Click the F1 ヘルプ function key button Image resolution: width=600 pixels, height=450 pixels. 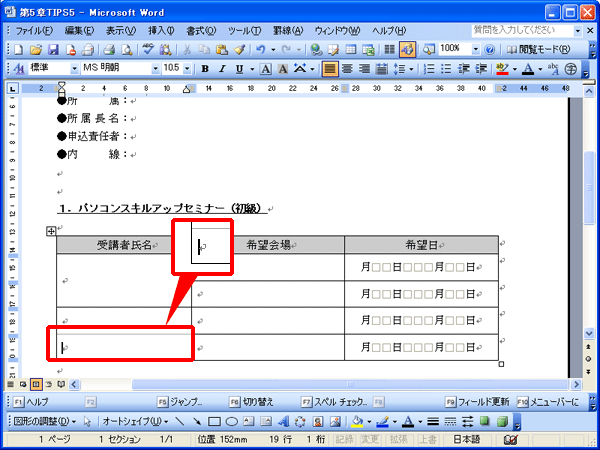(31, 402)
